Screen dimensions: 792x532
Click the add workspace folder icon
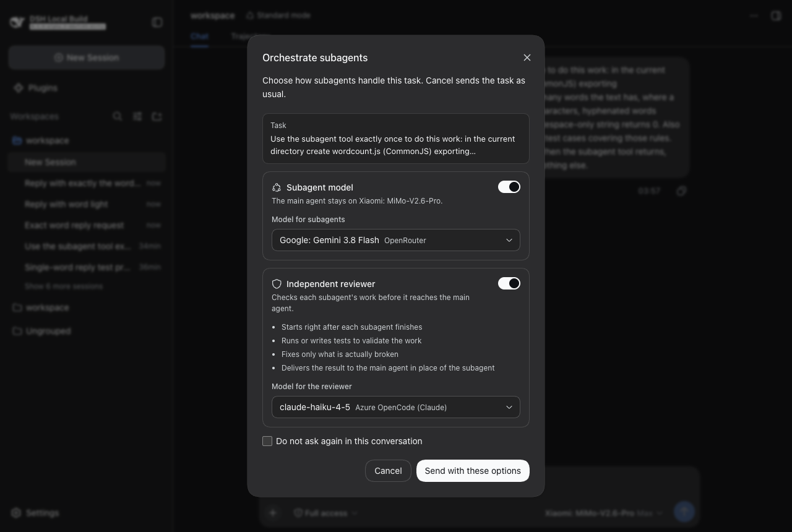point(157,116)
